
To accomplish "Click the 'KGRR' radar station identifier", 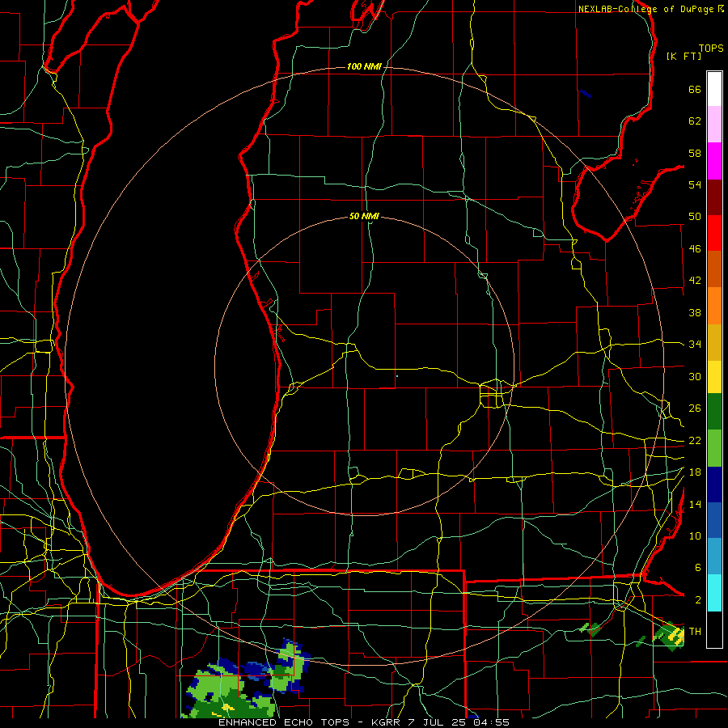I will pyautogui.click(x=386, y=722).
